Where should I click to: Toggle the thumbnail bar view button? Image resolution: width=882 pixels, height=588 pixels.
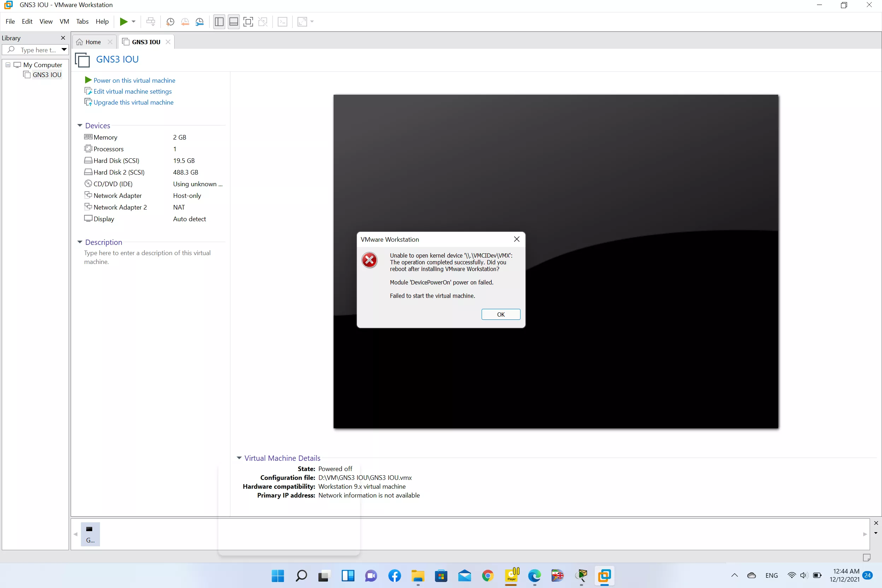point(234,21)
